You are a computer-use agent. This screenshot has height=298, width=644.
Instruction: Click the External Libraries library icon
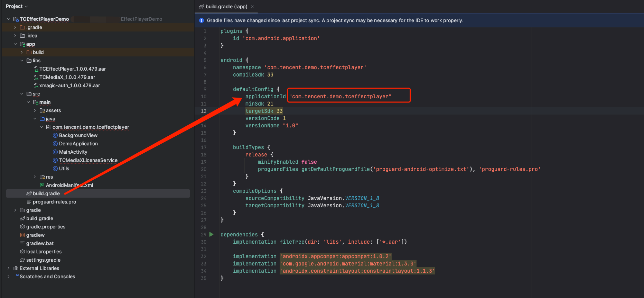(x=16, y=268)
